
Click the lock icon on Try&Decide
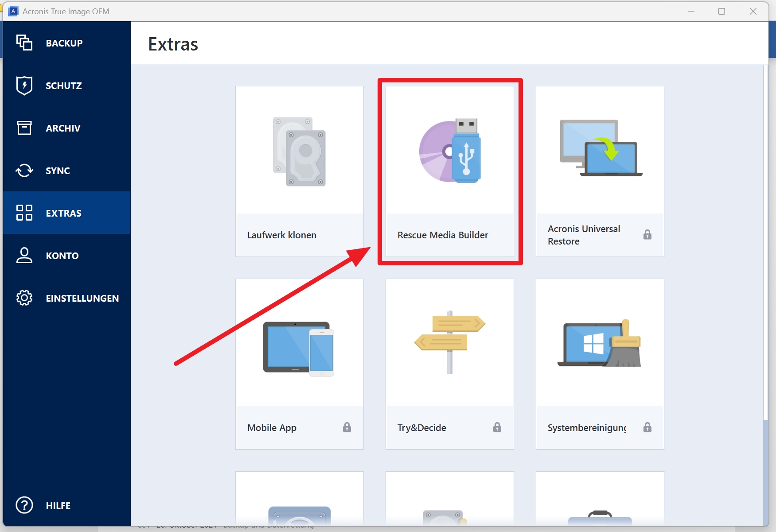(x=497, y=427)
